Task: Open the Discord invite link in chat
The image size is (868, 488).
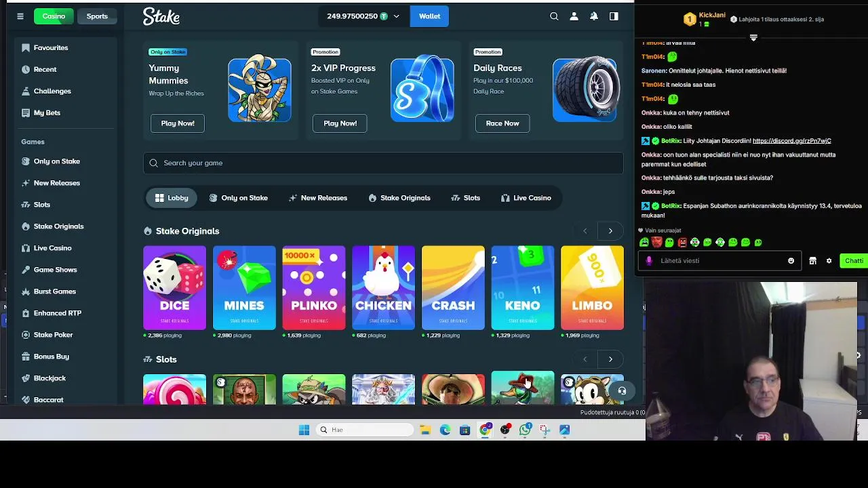Action: (791, 141)
